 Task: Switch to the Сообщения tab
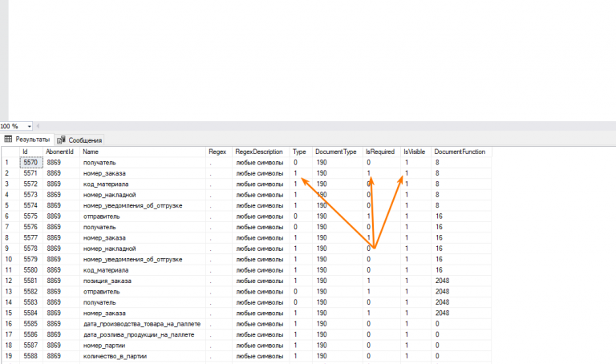[x=79, y=140]
